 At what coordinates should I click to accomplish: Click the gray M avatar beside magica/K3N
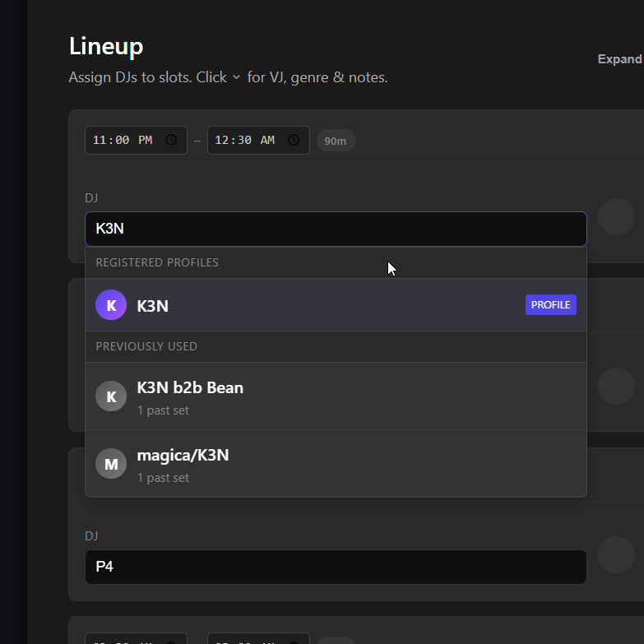click(x=111, y=464)
